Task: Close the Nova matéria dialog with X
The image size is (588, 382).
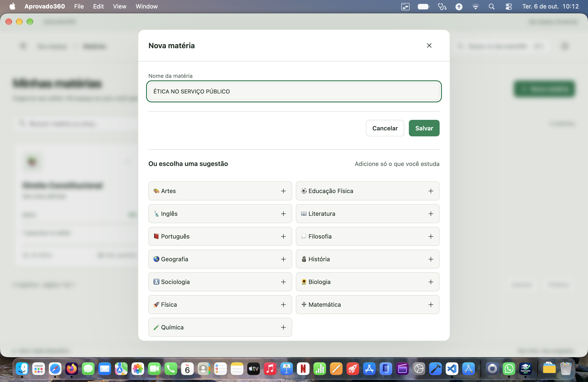Action: (x=429, y=45)
